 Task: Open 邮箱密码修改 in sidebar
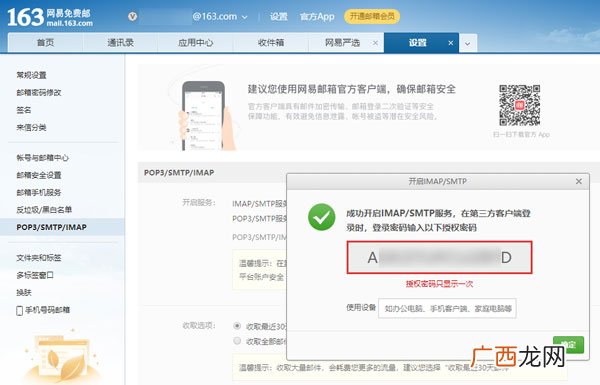[x=39, y=93]
